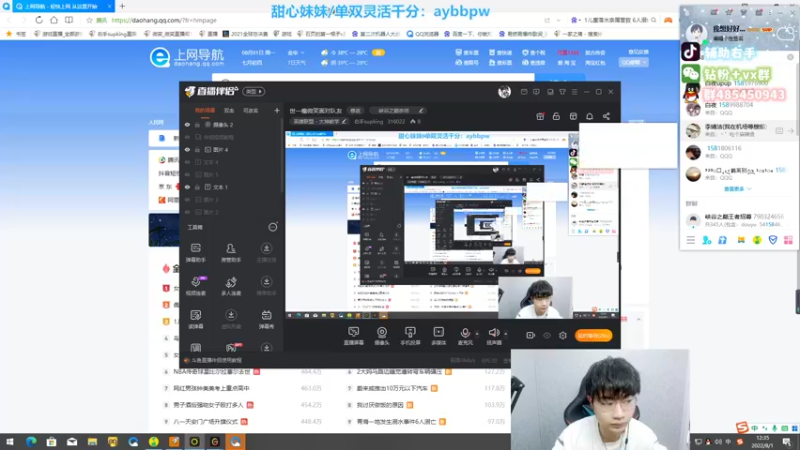The image size is (800, 450).
Task: Expand the microphone options arrow
Action: click(x=477, y=334)
